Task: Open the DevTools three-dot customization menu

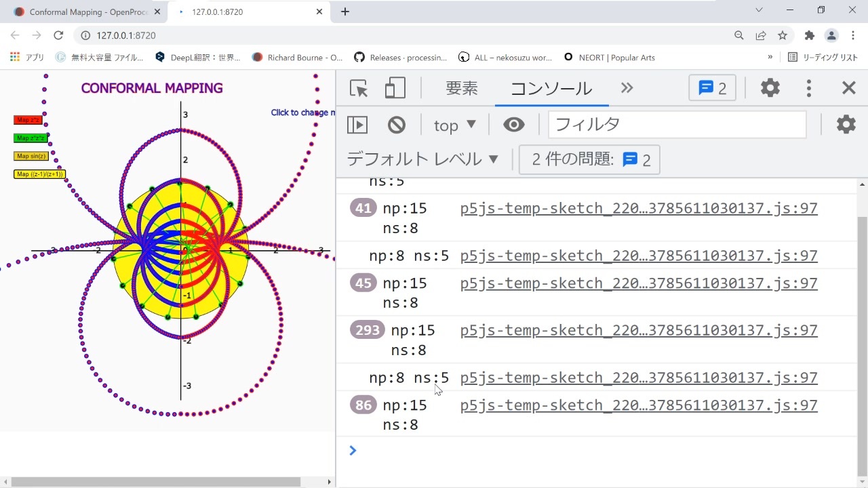Action: tap(809, 87)
